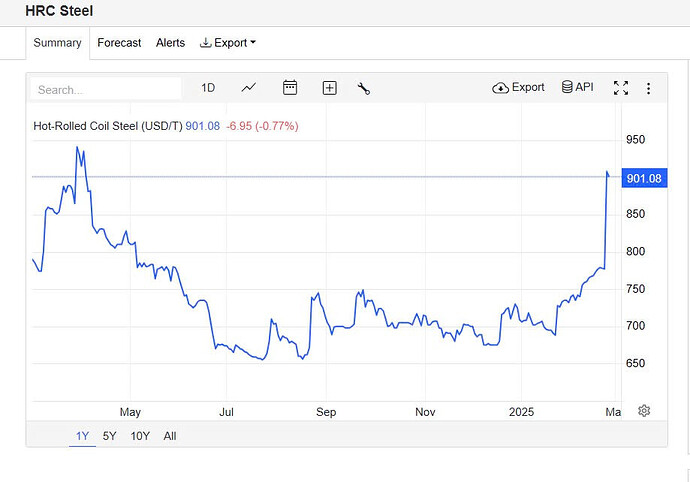Open the 1D interval selector
Screen dimensions: 690x482
(208, 88)
